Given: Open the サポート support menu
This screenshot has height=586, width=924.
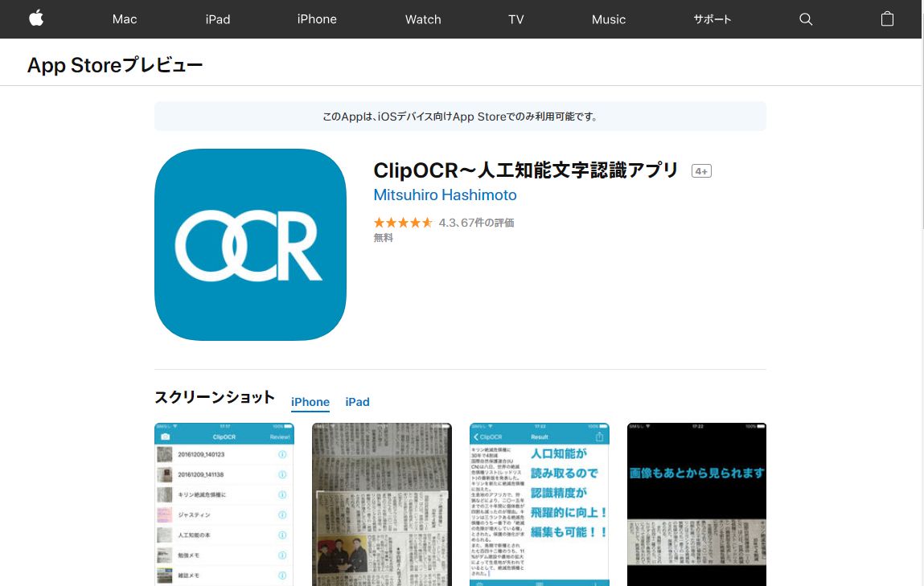Looking at the screenshot, I should coord(713,19).
